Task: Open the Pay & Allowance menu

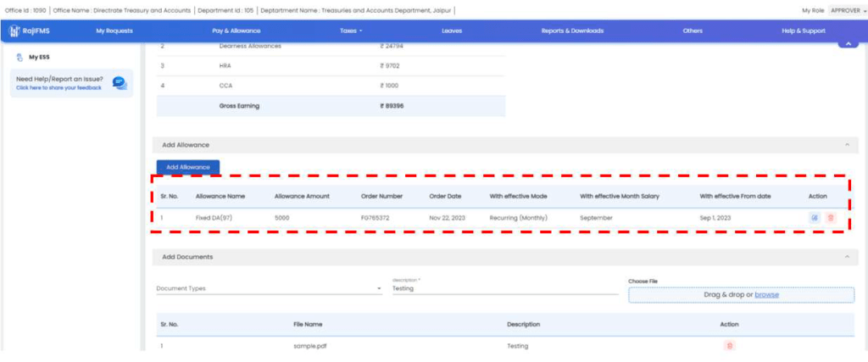Action: [x=236, y=31]
